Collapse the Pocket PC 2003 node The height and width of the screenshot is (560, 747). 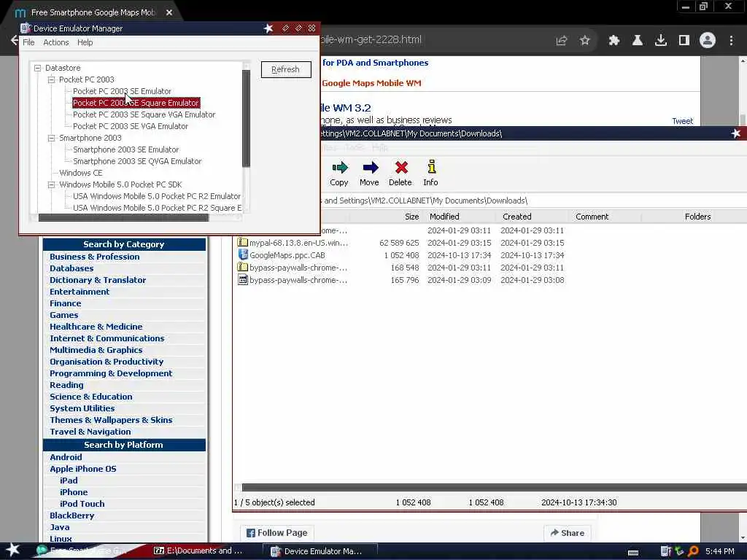tap(52, 79)
